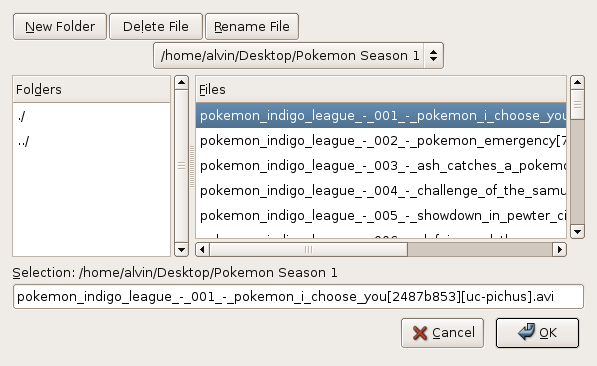Screen dimensions: 597x366
Task: Select the ../ parent folder entry
Action: 91,141
